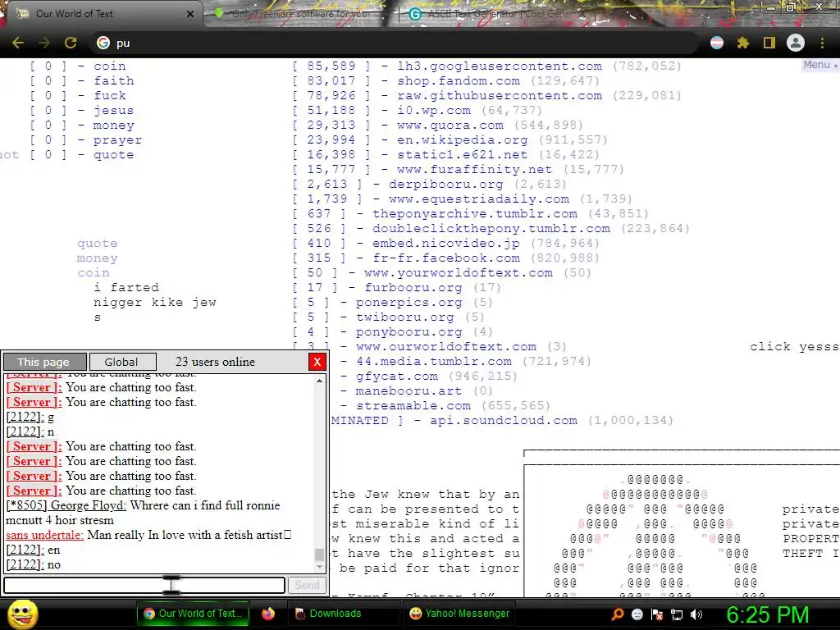Go back using the browser back arrow
Screen dimensions: 840x630
(18, 43)
